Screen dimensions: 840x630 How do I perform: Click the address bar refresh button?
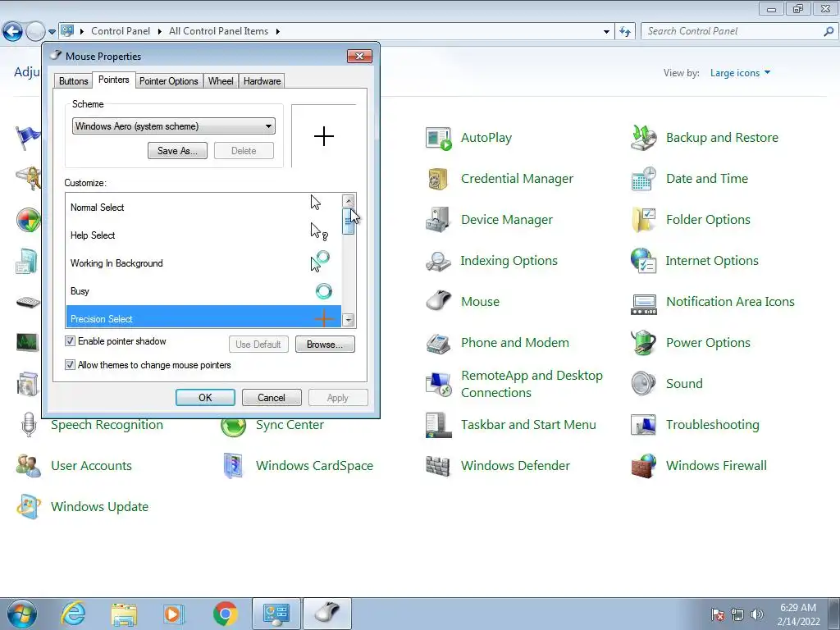[x=624, y=32]
